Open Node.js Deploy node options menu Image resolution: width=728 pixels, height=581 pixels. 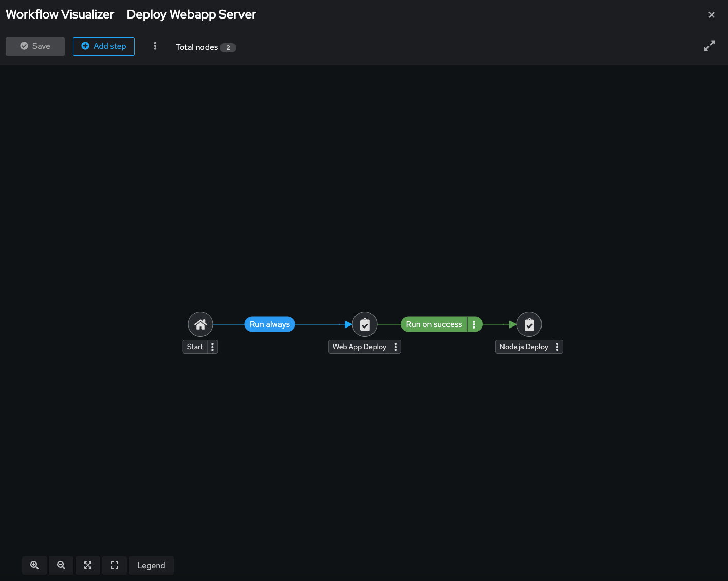coord(557,347)
